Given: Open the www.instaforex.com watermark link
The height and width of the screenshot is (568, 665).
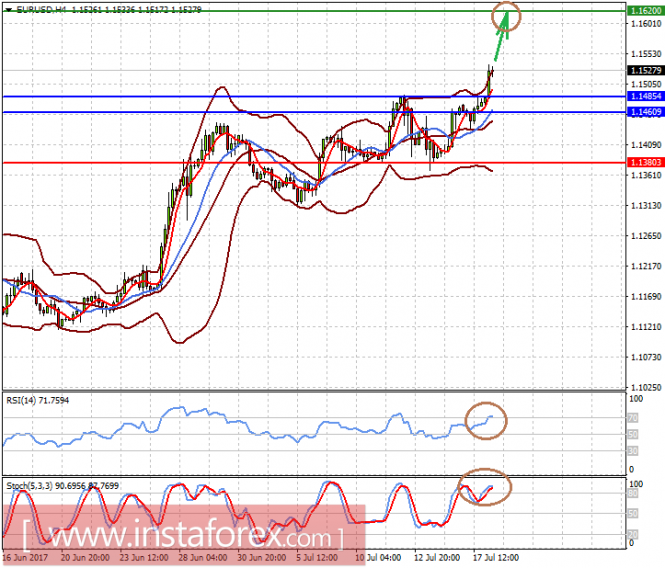Looking at the screenshot, I should 190,526.
